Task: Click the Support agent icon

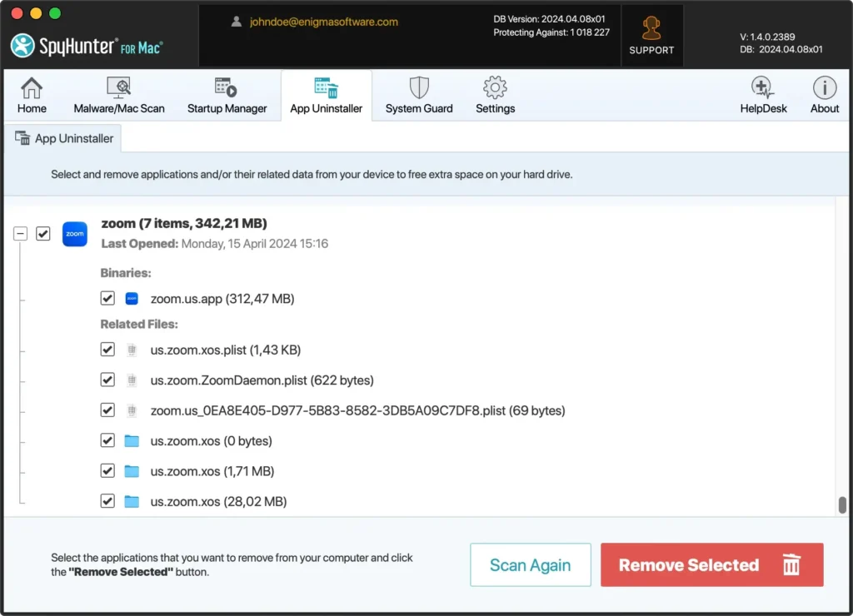Action: point(651,28)
